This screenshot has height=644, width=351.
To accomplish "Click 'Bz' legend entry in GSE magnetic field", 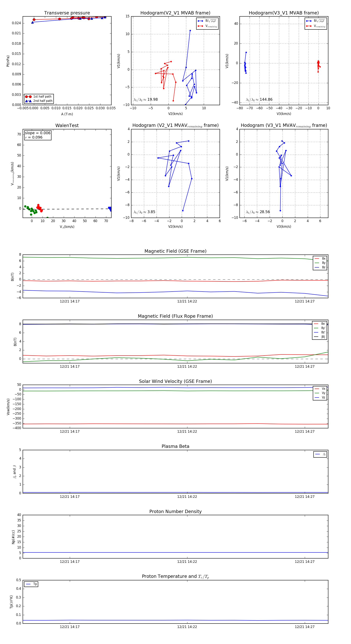I will point(320,267).
